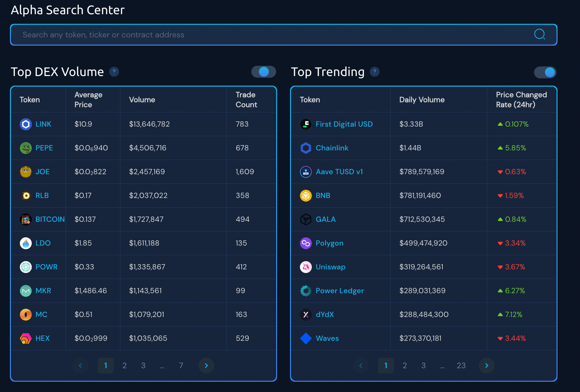
Task: Click the LINK token logo icon
Action: coord(26,124)
